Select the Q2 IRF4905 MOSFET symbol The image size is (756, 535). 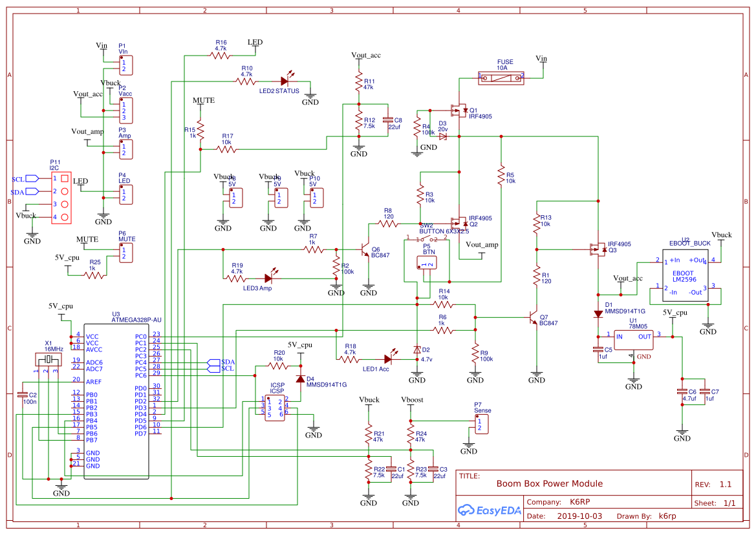(459, 224)
